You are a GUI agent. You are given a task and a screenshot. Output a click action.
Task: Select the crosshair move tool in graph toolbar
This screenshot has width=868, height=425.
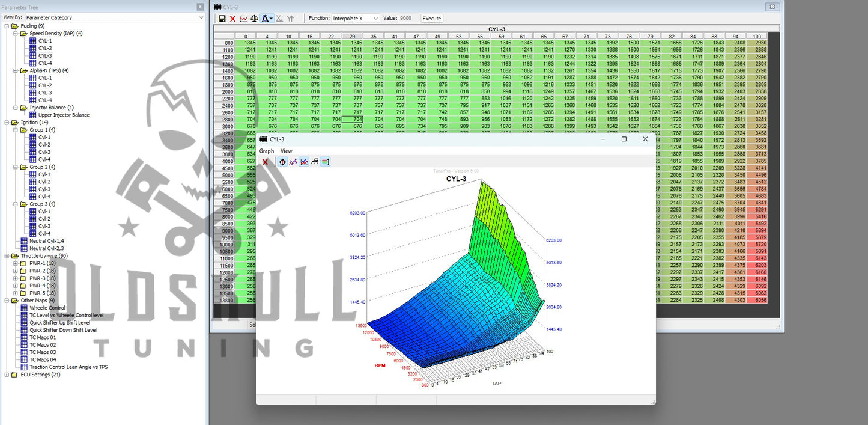point(282,162)
